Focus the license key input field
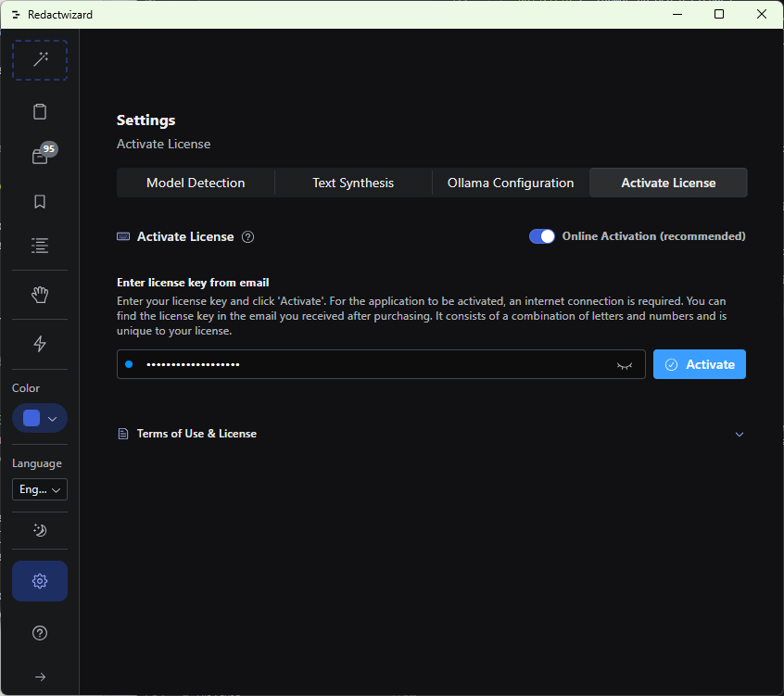Image resolution: width=784 pixels, height=696 pixels. pos(381,364)
